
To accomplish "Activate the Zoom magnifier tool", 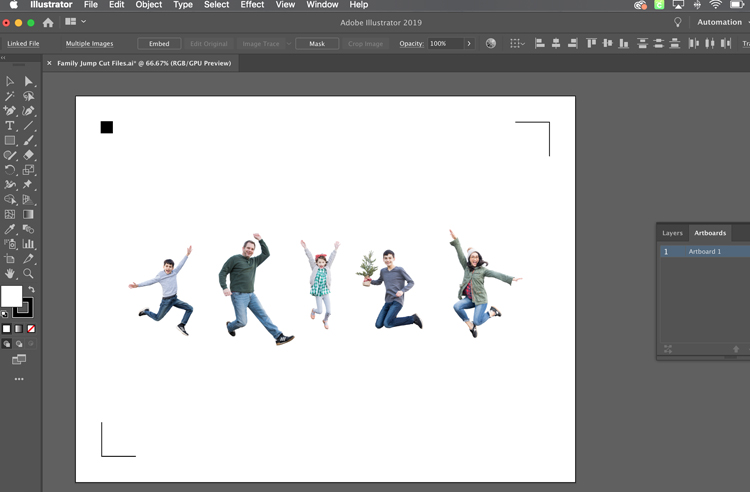I will click(28, 273).
